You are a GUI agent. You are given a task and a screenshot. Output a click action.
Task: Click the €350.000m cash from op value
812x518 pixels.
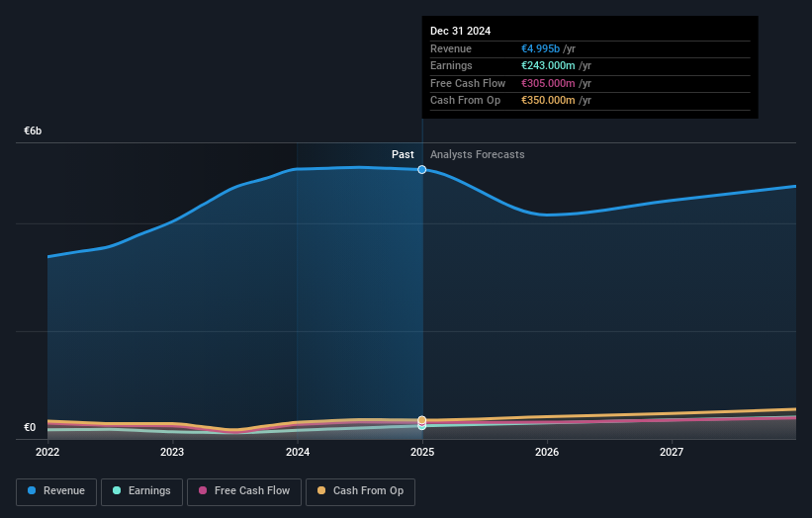pos(548,101)
